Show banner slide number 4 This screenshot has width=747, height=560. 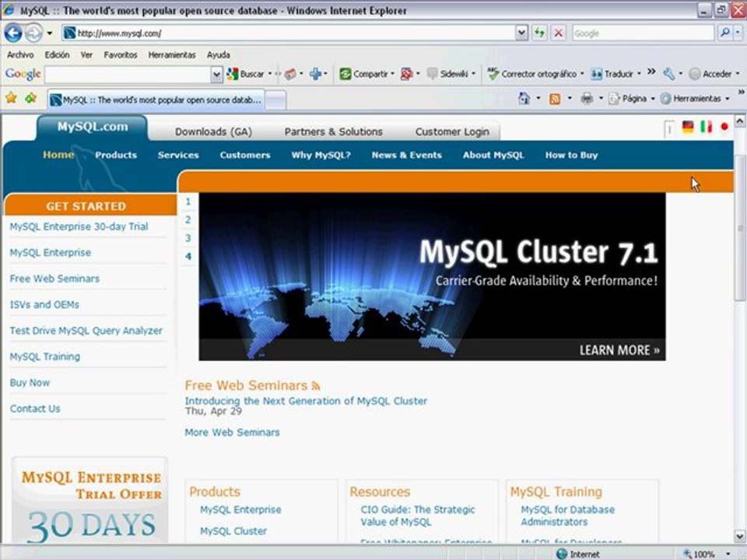click(188, 256)
